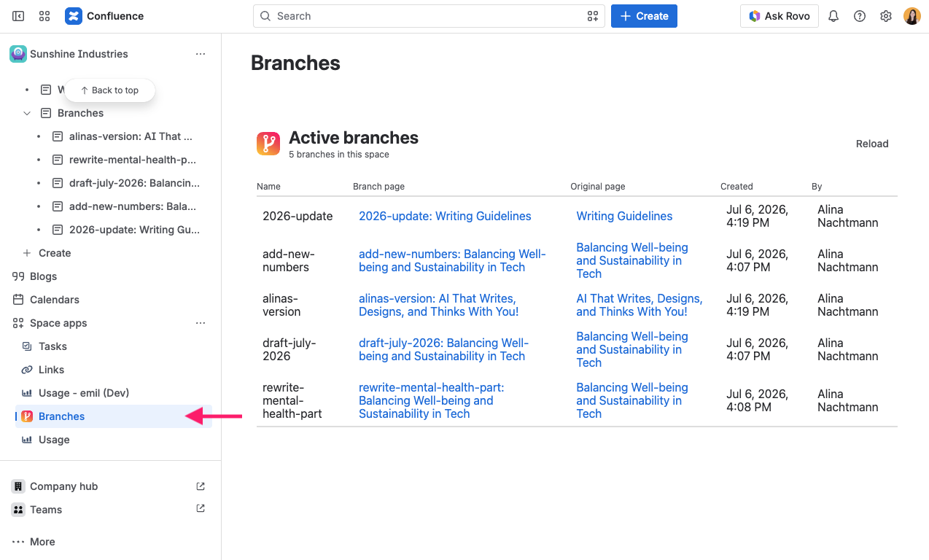
Task: Click the Space apps section heading
Action: click(x=58, y=323)
